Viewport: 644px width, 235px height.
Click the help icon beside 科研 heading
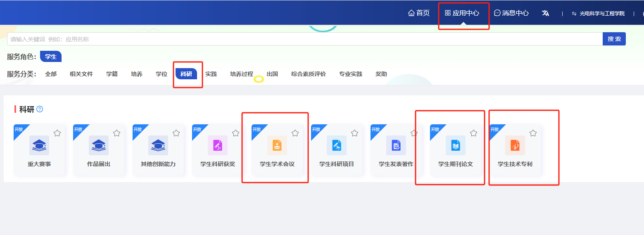click(x=40, y=109)
